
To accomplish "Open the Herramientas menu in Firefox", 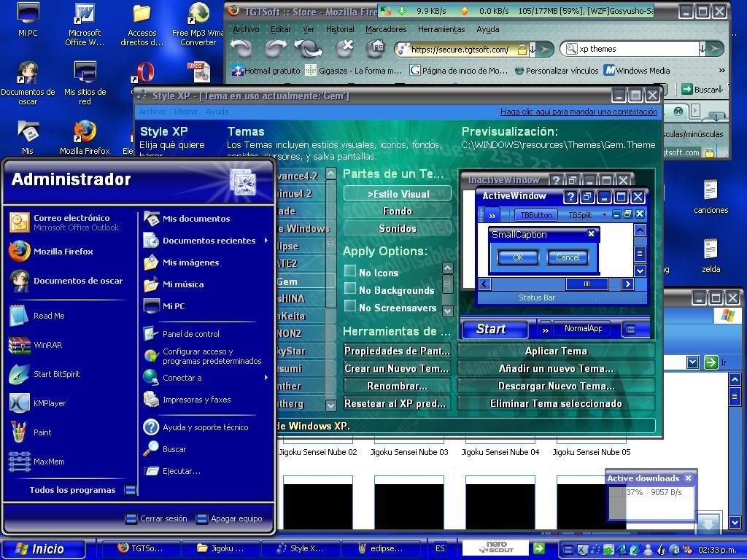I will pos(441,29).
